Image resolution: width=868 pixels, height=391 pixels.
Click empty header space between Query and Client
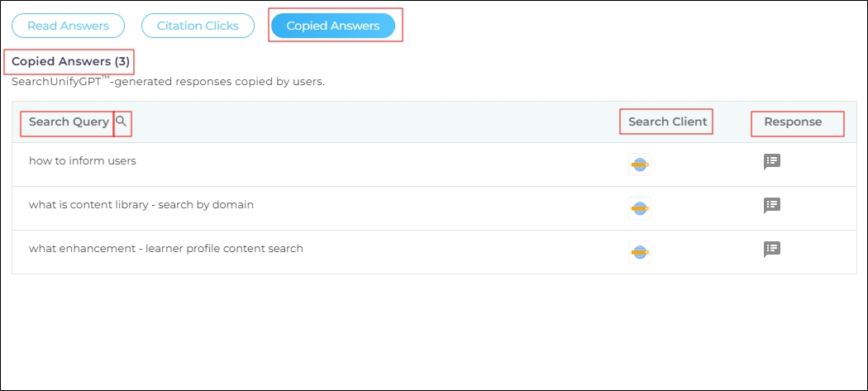(x=372, y=122)
